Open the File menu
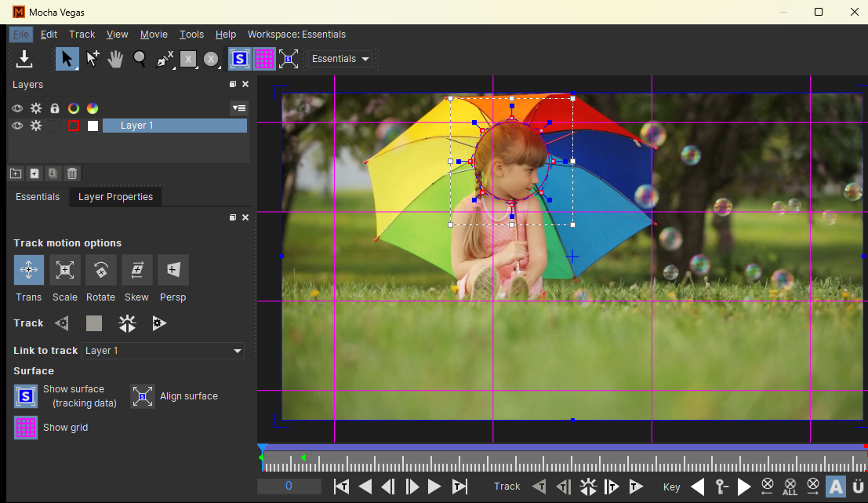Viewport: 868px width, 503px height. 21,35
